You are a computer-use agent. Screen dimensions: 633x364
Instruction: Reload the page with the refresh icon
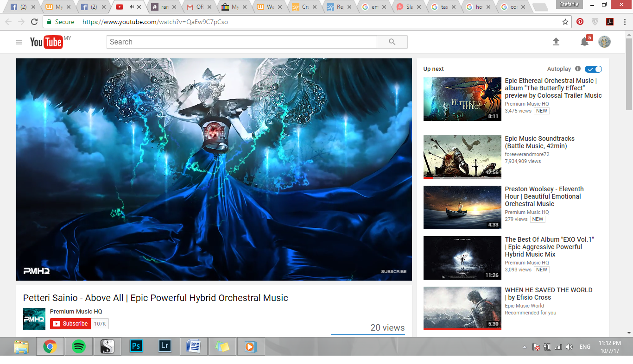click(x=34, y=22)
